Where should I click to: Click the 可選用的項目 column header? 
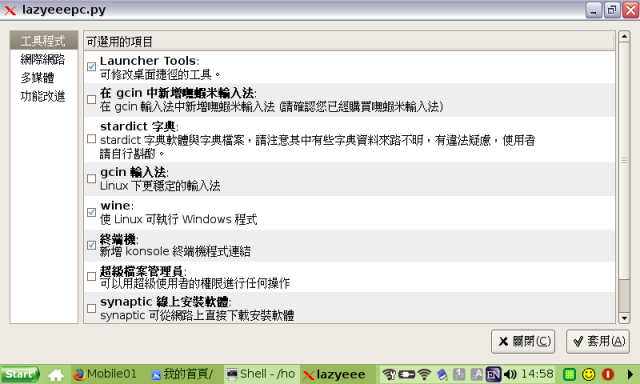tap(349, 41)
